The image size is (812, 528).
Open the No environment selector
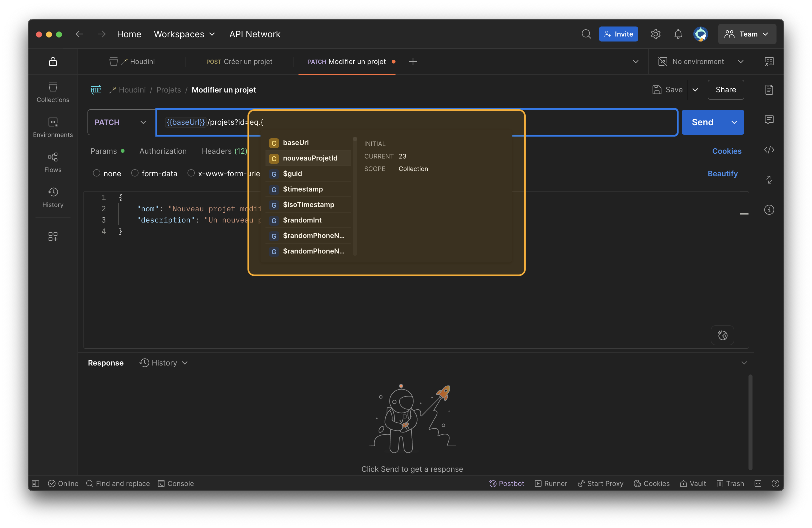coord(701,61)
